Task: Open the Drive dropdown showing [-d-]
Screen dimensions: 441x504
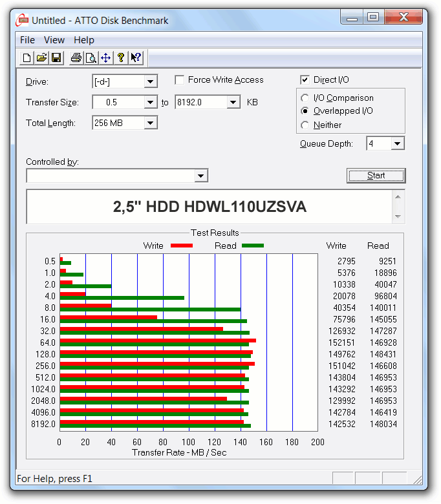Action: pos(150,81)
